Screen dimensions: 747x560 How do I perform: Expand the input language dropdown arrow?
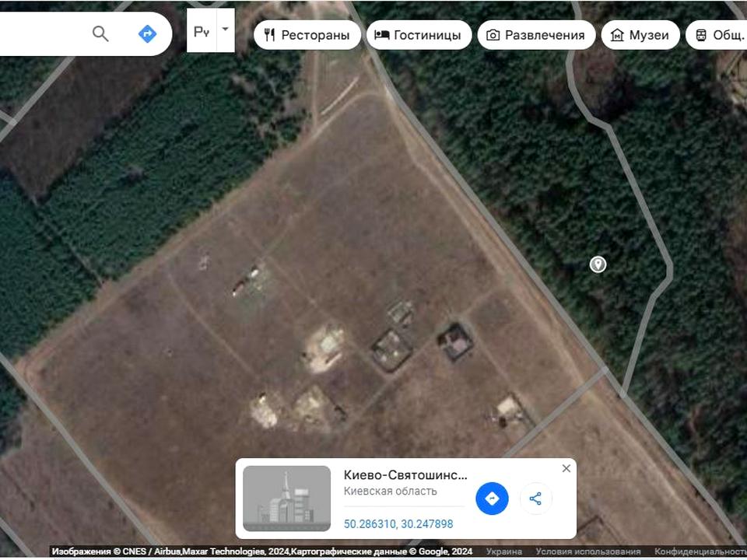point(226,30)
